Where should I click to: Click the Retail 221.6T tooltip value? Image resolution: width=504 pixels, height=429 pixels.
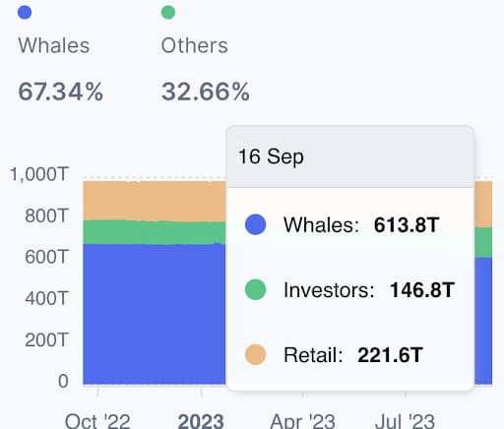390,355
